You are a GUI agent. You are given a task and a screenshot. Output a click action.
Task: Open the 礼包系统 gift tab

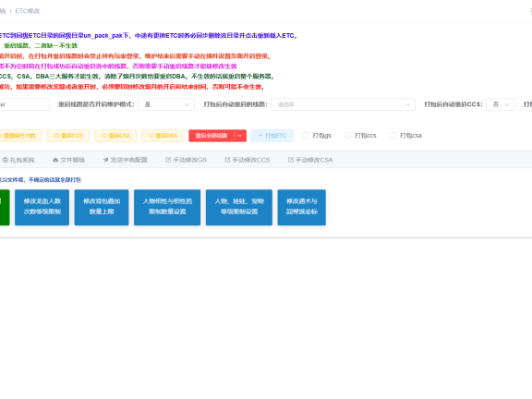tap(18, 160)
